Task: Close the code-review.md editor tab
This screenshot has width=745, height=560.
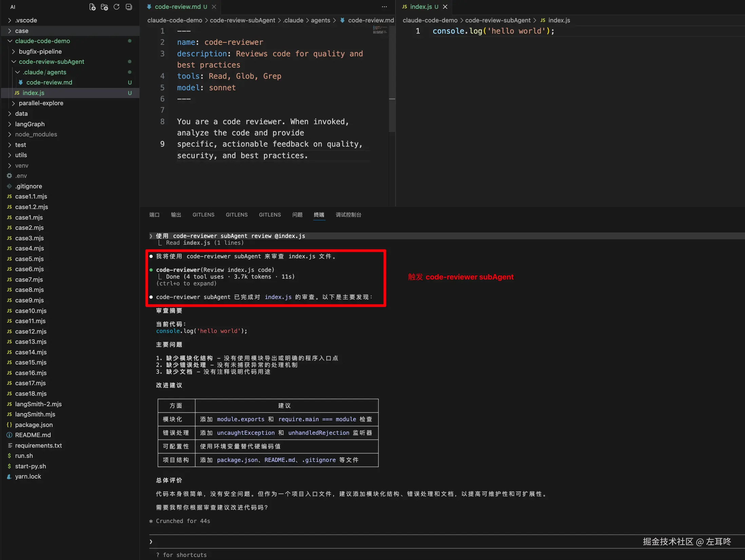Action: [x=214, y=7]
